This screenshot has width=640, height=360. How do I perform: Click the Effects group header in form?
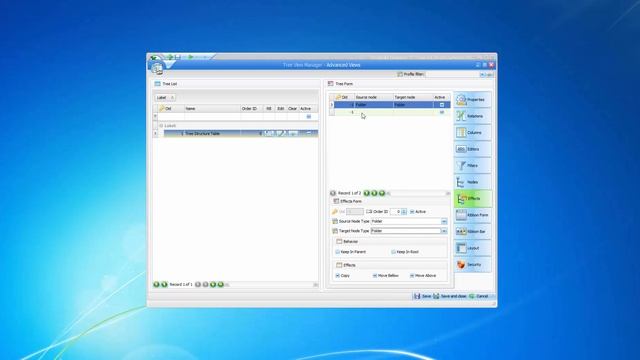click(391, 265)
